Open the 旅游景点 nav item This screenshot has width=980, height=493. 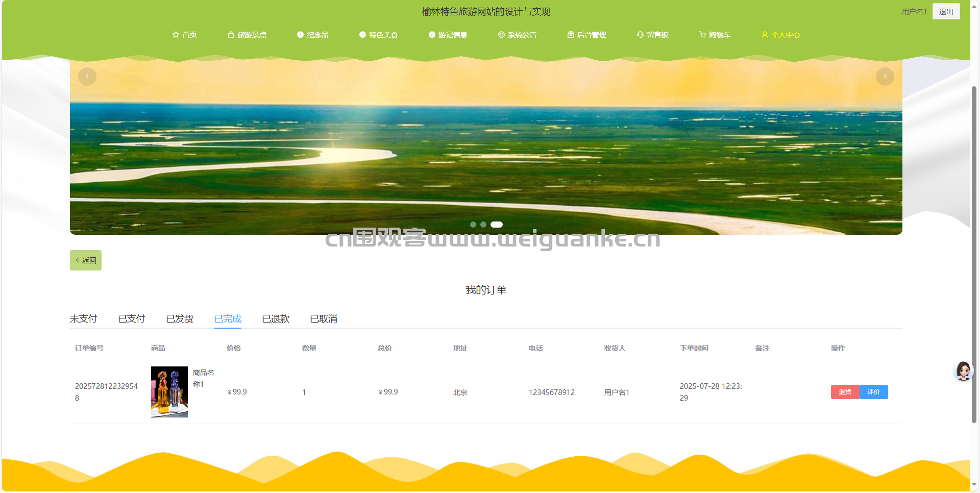pos(247,35)
